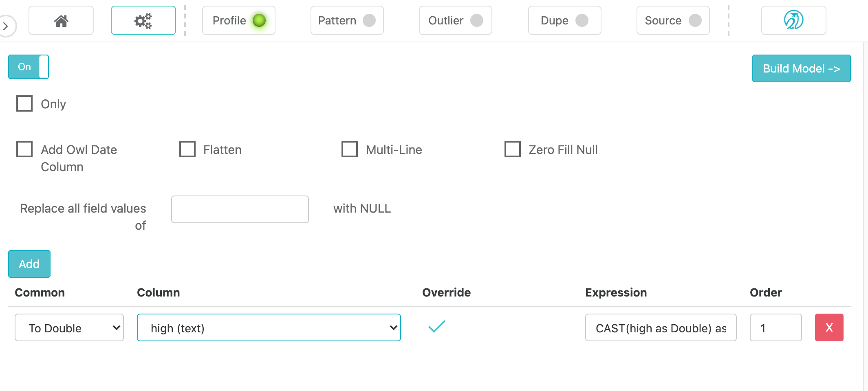The height and width of the screenshot is (391, 868).
Task: Click the Replace field values input
Action: tap(240, 209)
